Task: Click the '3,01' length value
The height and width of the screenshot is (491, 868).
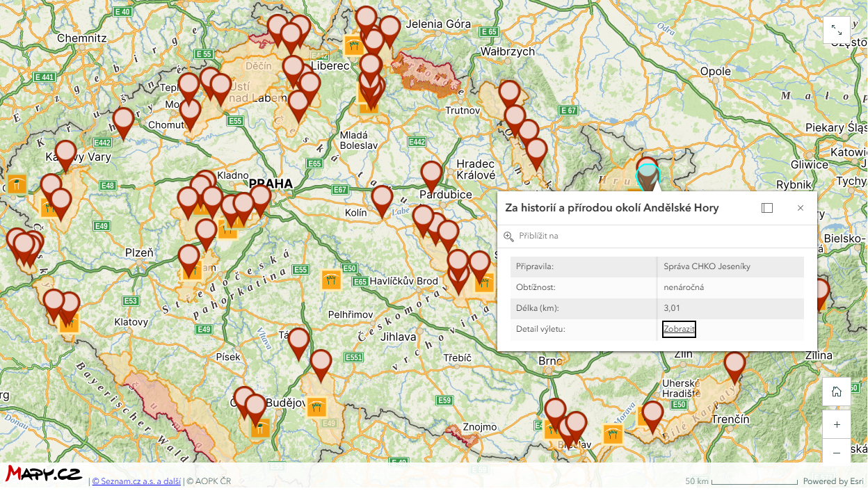Action: [x=672, y=308]
